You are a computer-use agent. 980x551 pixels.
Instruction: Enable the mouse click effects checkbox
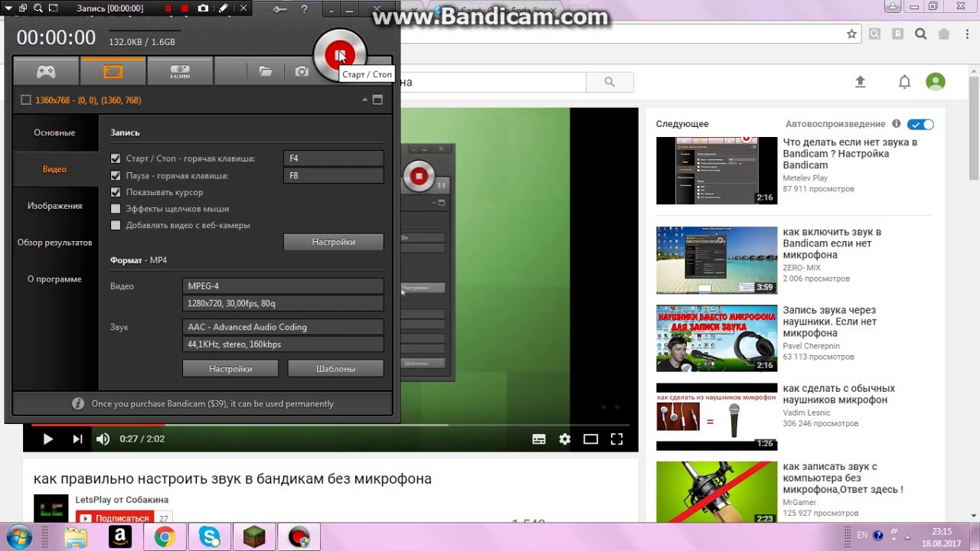click(116, 208)
